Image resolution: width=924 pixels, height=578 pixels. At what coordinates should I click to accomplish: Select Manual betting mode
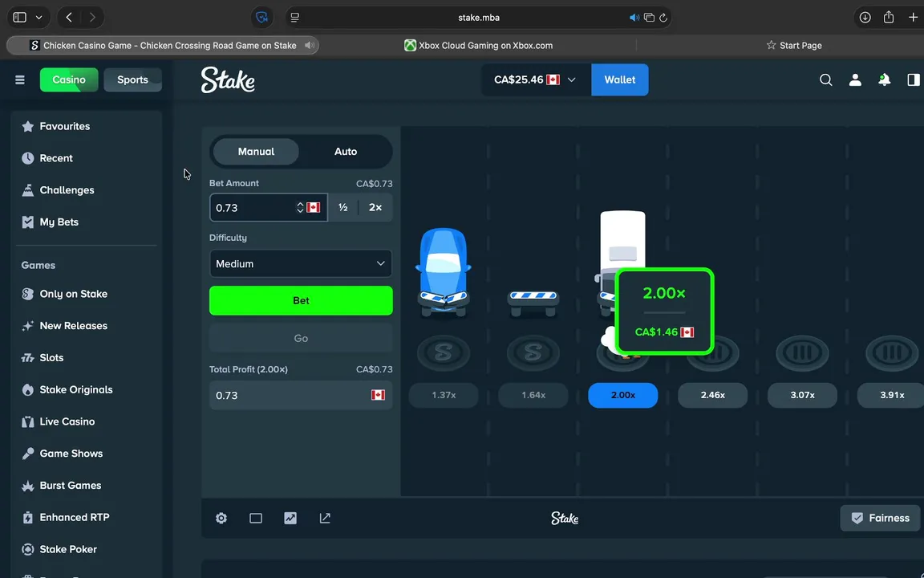coord(256,152)
